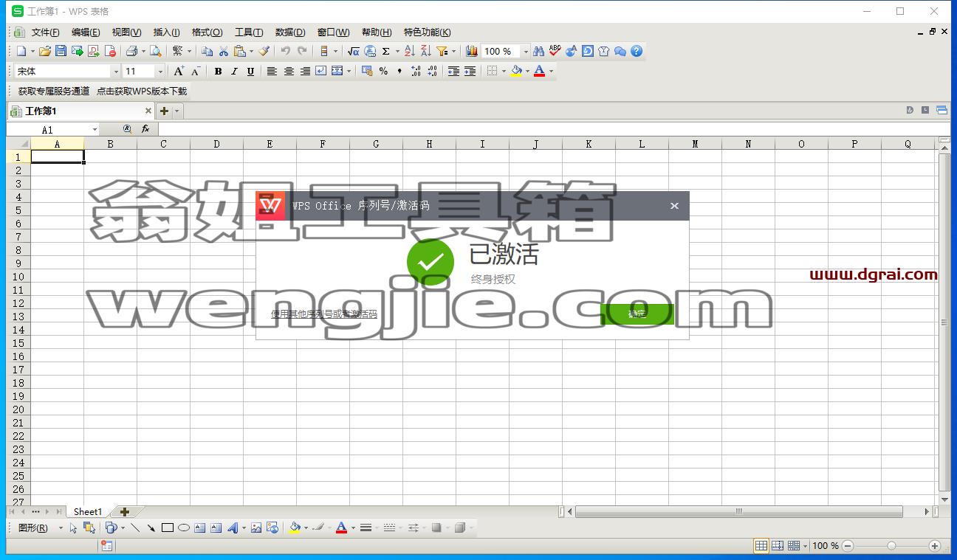
Task: Click the zoom slider handle in the status bar
Action: pos(891,546)
